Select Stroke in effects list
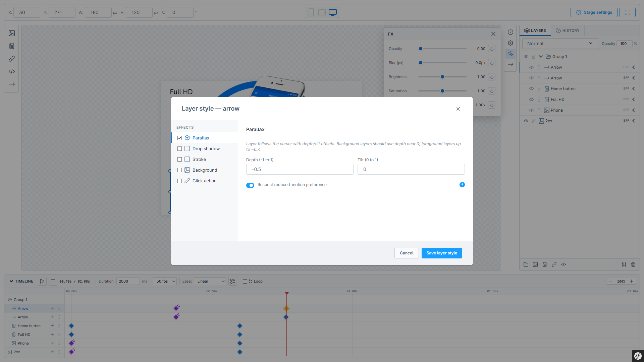This screenshot has width=644, height=362. (205, 160)
